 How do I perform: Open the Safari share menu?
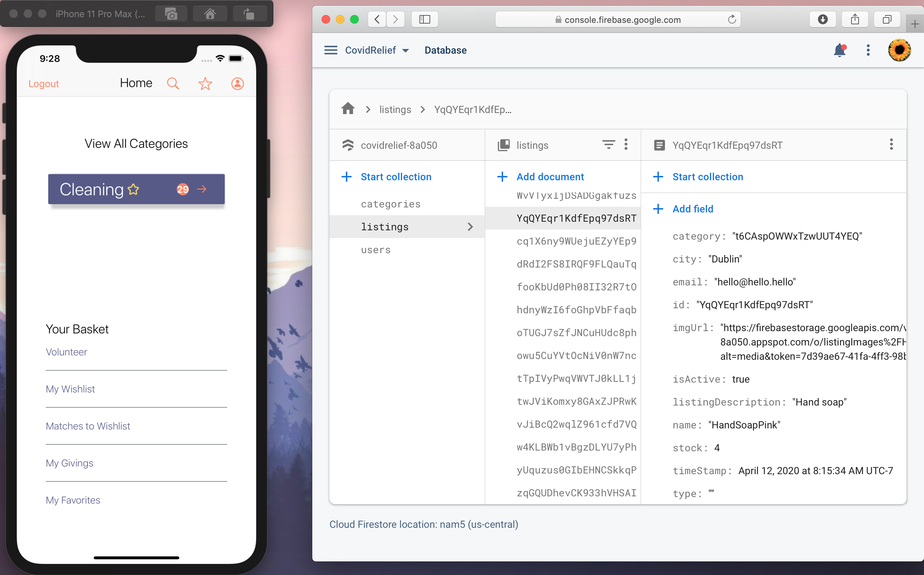point(855,19)
